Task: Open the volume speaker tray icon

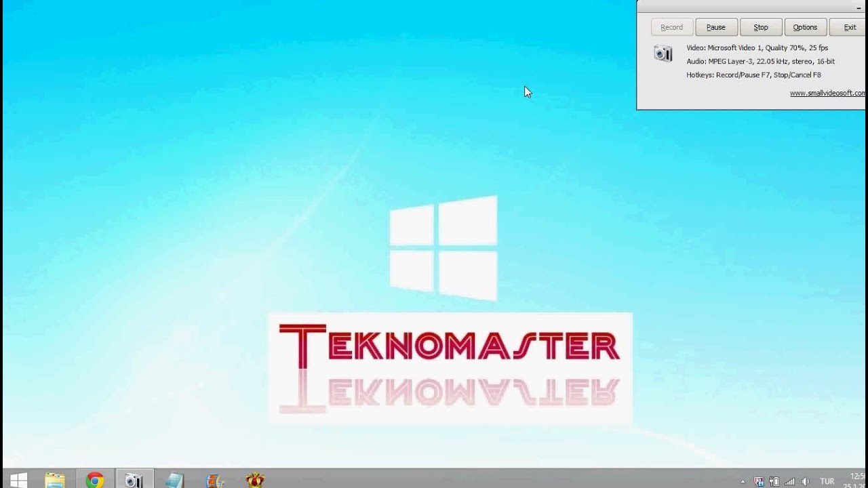Action: pos(806,482)
